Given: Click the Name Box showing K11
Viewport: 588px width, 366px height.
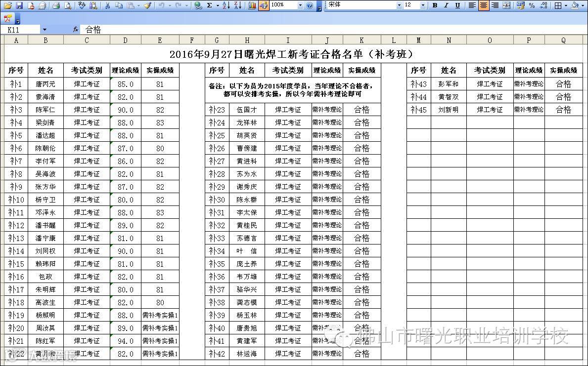Looking at the screenshot, I should [21, 30].
